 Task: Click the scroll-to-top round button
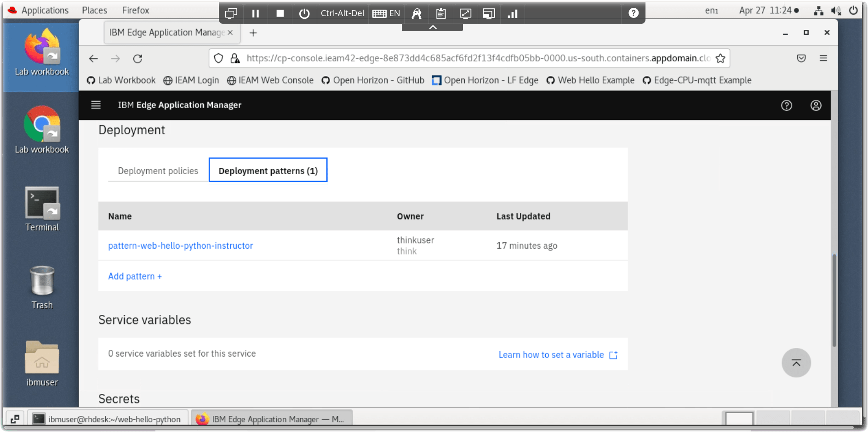[796, 363]
